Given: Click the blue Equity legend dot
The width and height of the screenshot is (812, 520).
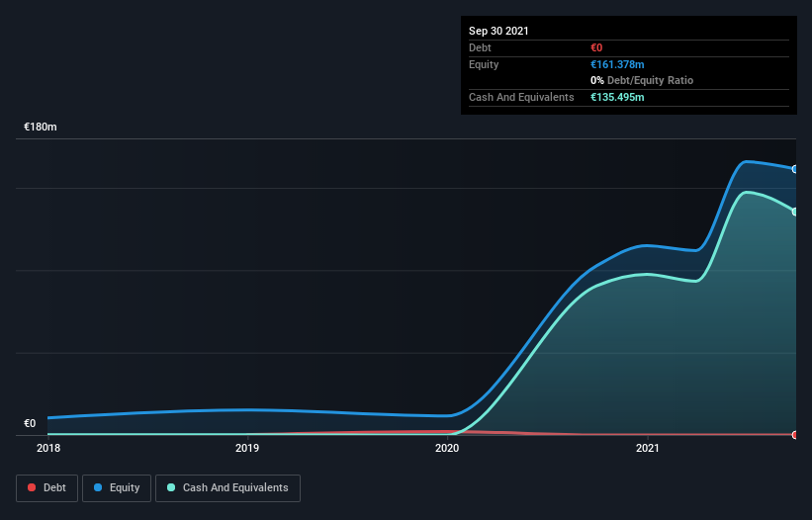Looking at the screenshot, I should 98,487.
